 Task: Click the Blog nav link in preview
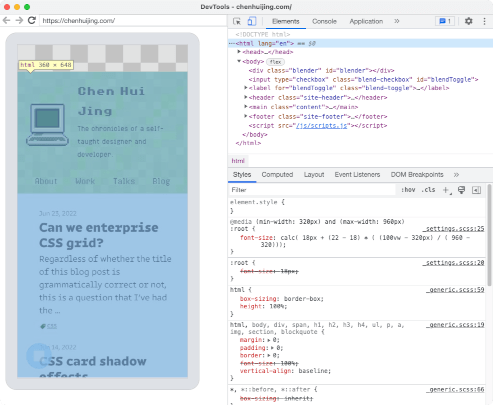[x=161, y=181]
